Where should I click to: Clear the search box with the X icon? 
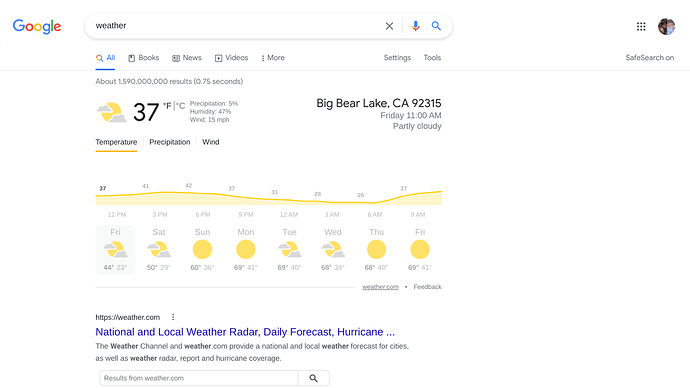pos(389,26)
